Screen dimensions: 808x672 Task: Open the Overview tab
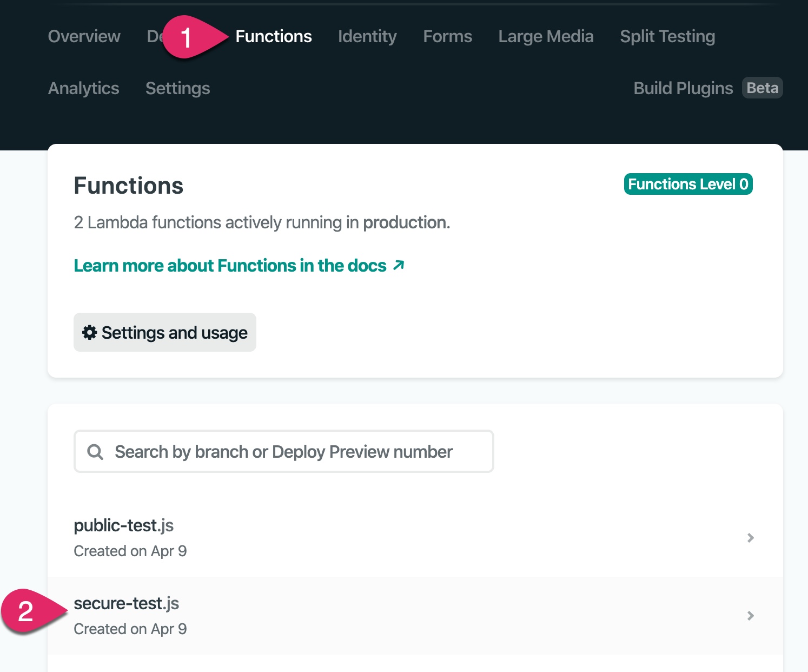tap(84, 36)
